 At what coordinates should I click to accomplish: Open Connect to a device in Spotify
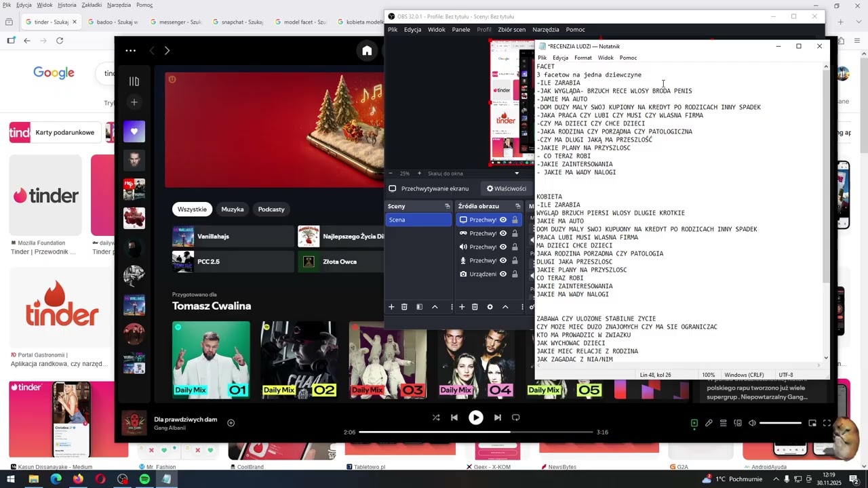pos(738,423)
